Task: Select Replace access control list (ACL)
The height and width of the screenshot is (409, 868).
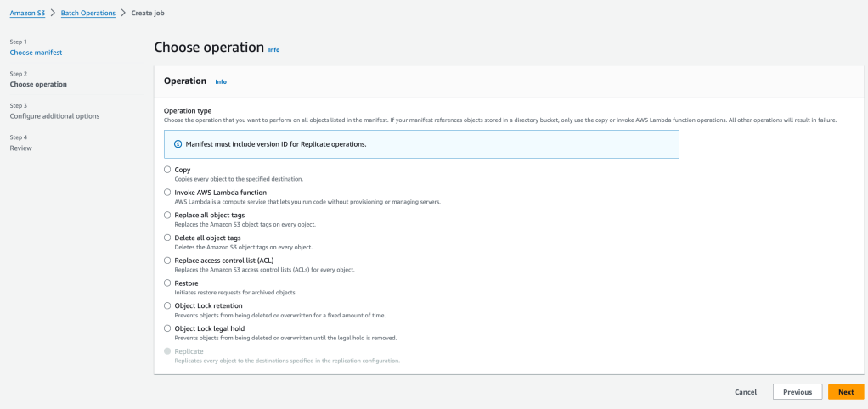Action: click(x=167, y=261)
